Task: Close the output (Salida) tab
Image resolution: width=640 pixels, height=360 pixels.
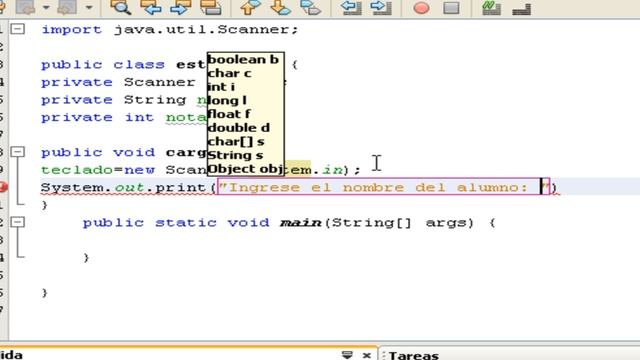Action: (367, 355)
